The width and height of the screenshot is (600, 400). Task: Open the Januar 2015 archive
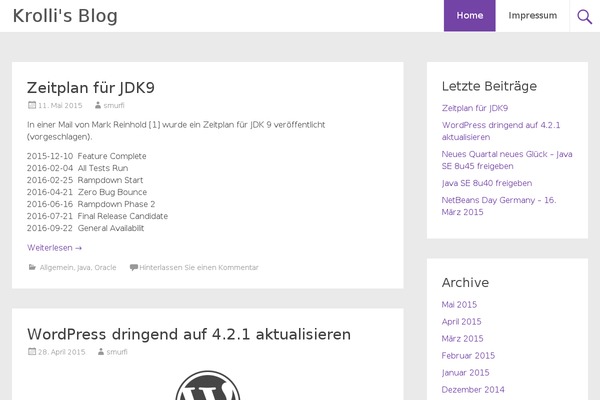click(x=465, y=372)
